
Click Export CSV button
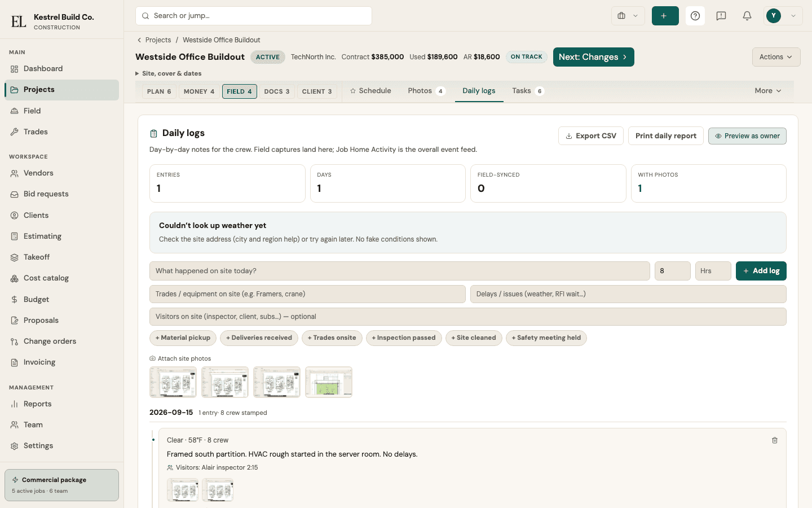[591, 136]
